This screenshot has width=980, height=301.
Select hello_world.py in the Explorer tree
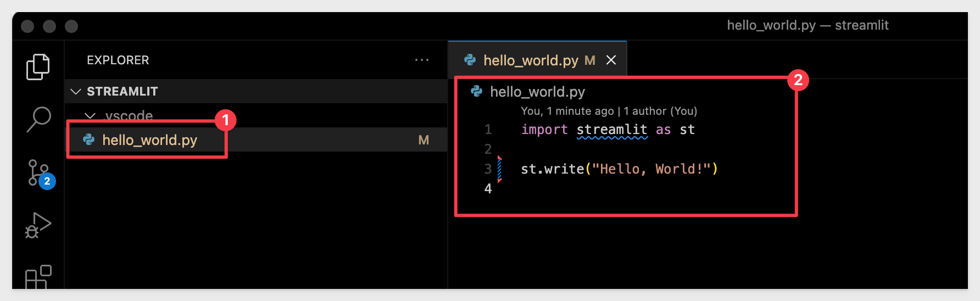click(256, 140)
